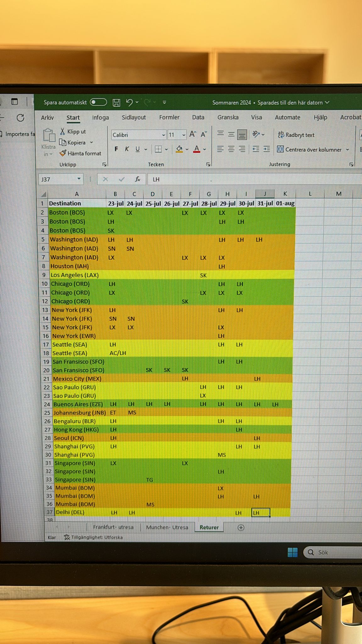Open the Calibri font name dropdown
Screen dimensions: 362x644
pyautogui.click(x=163, y=135)
